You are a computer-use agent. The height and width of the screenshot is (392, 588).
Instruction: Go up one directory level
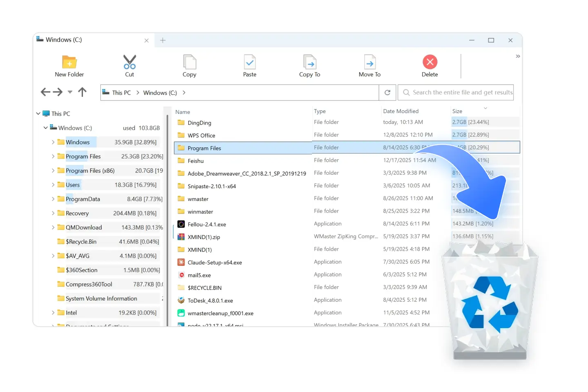(82, 92)
